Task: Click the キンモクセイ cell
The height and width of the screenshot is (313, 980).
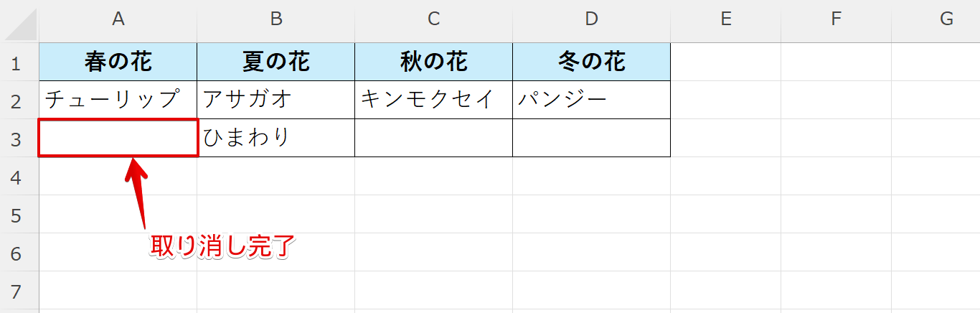Action: coord(433,100)
